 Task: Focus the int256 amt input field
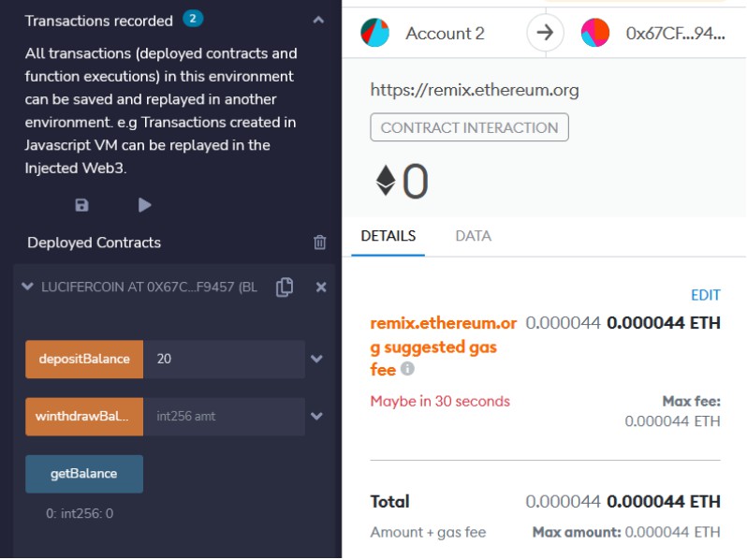(224, 416)
